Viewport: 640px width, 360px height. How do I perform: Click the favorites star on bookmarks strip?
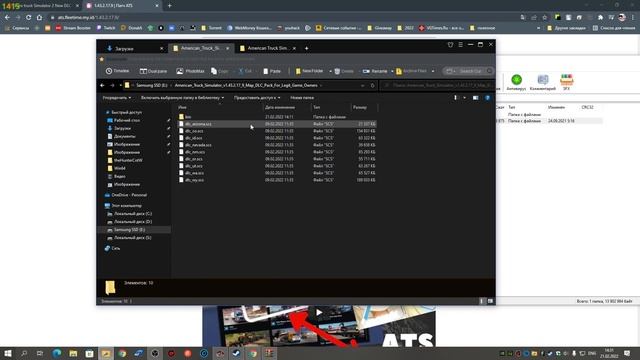point(102,59)
